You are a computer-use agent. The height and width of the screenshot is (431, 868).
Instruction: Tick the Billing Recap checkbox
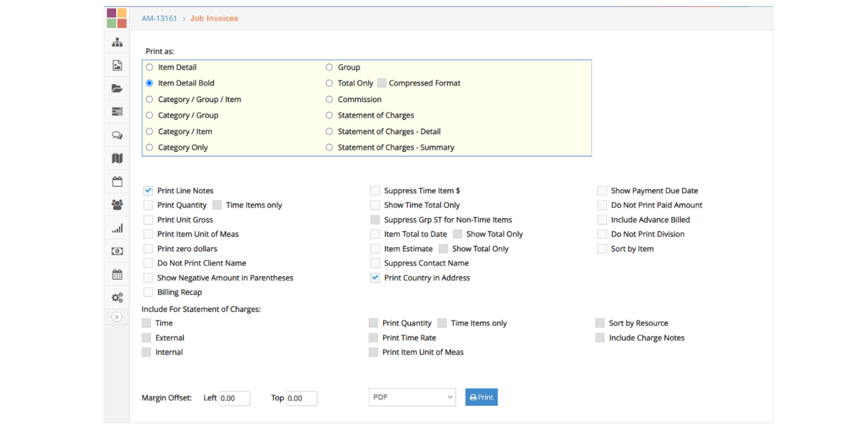148,292
